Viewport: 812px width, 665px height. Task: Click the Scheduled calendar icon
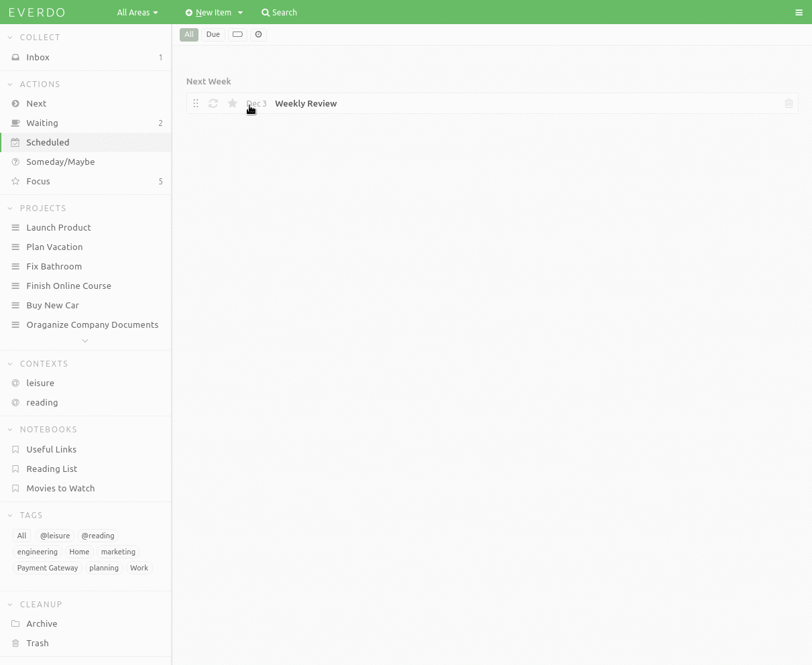15,142
